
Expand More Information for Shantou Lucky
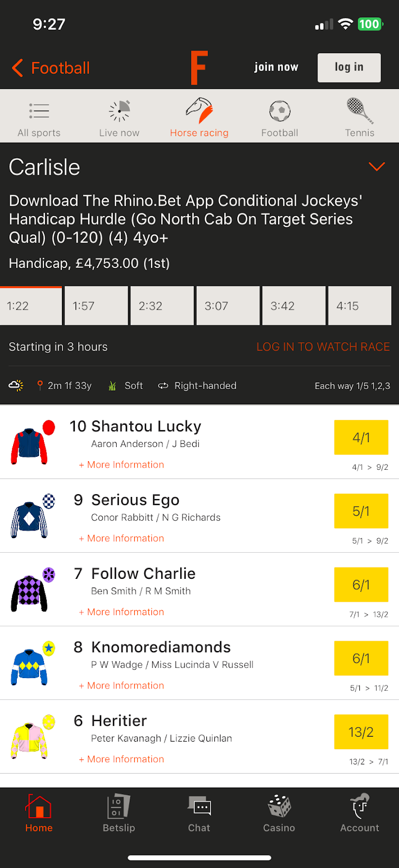122,465
